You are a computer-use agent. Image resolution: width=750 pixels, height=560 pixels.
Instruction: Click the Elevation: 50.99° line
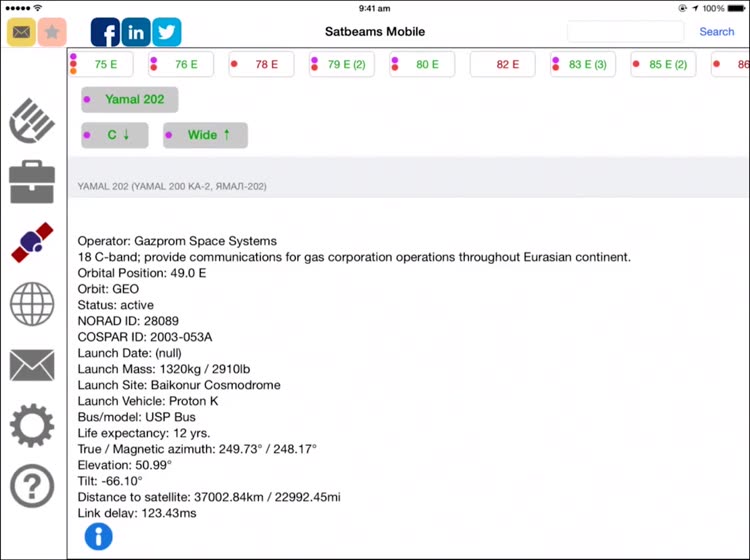(124, 465)
